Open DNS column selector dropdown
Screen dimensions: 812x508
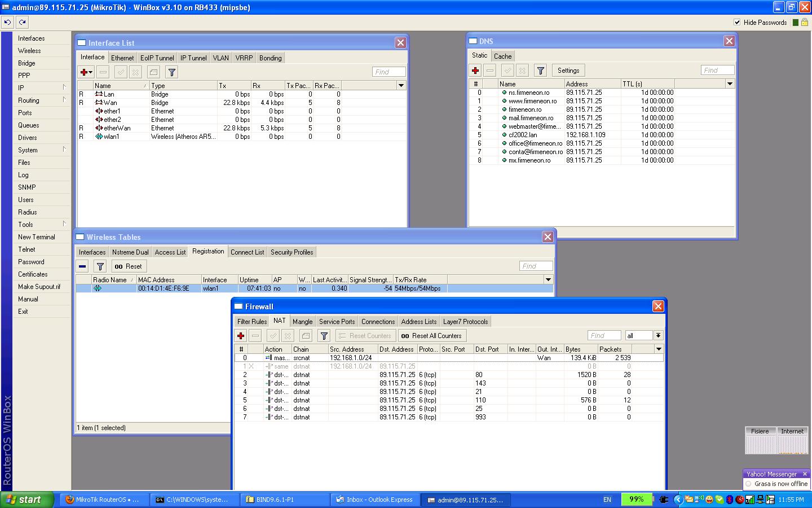(x=730, y=84)
